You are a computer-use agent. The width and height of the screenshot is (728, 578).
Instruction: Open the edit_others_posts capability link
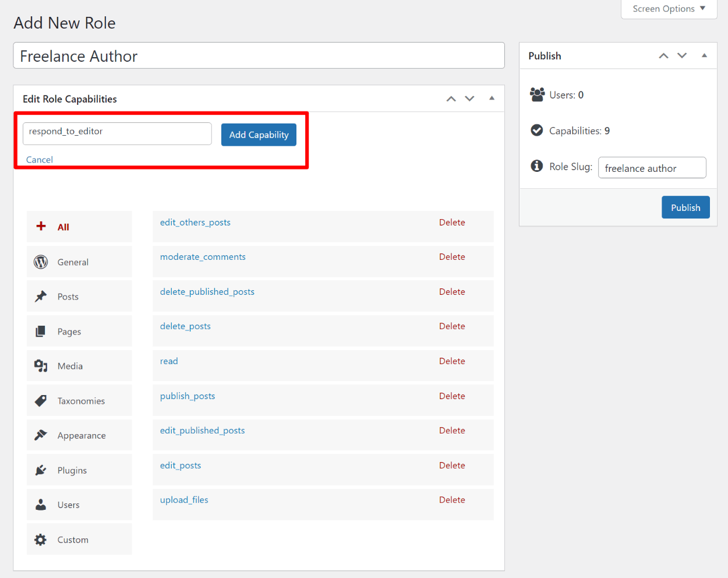pyautogui.click(x=195, y=223)
